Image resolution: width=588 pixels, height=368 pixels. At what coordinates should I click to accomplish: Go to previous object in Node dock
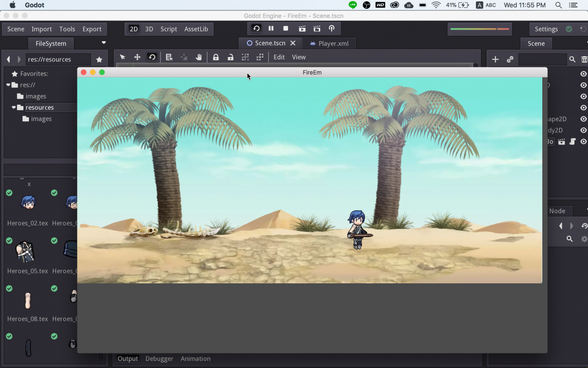(x=561, y=226)
